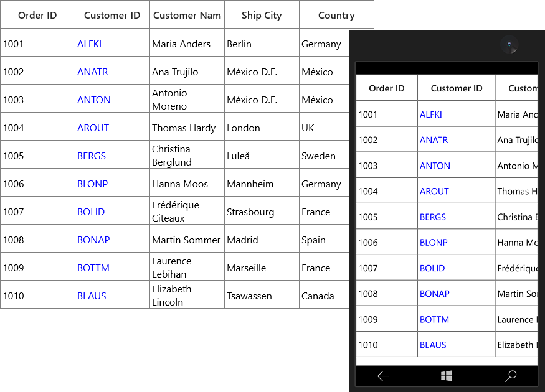Tap cell 1005 in phone grid
Viewport: 545px width, 392px height.
tap(387, 217)
